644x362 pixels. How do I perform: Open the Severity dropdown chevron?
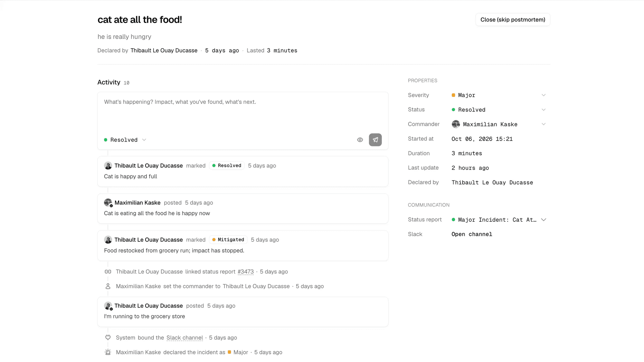544,95
